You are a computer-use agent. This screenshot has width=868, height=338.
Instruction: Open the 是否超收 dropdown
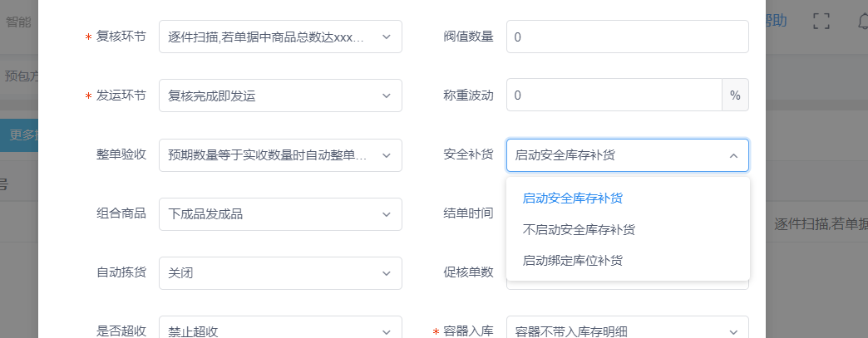(280, 331)
